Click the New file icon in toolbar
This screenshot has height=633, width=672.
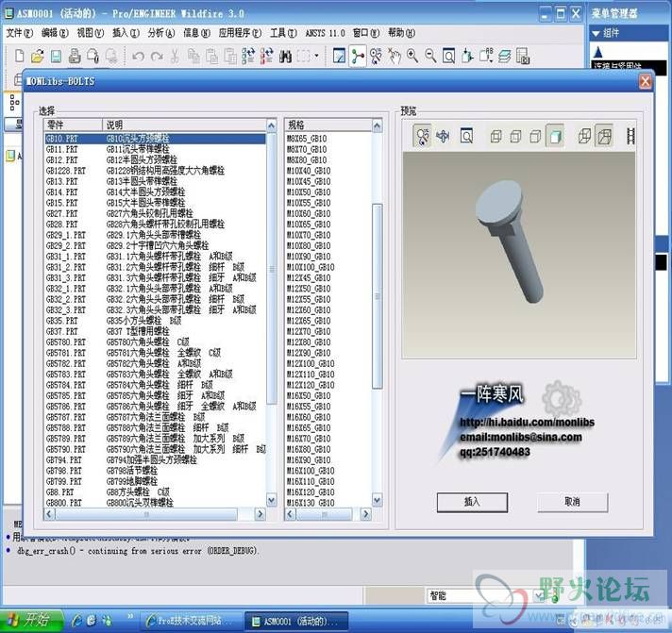pos(19,56)
